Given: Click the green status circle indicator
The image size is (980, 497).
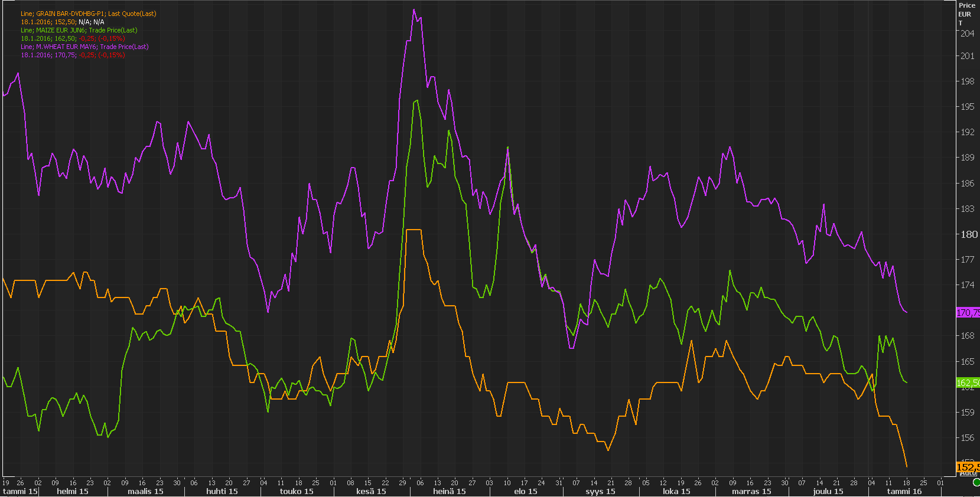Looking at the screenshot, I should (976, 483).
